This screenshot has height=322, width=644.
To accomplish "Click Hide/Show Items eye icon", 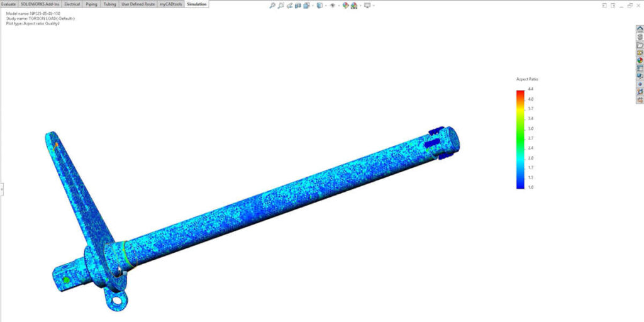I will [333, 5].
